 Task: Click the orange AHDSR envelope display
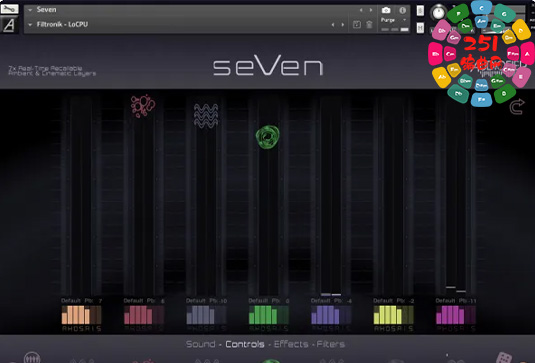coord(81,315)
